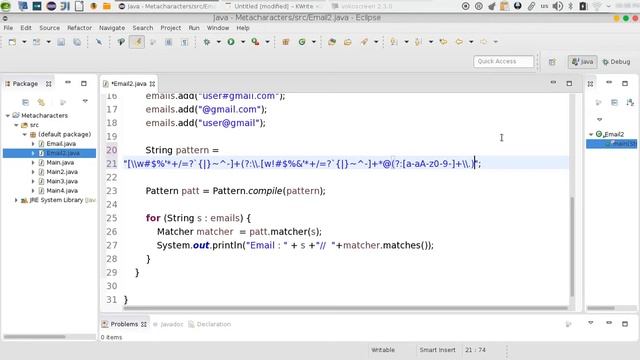Click the editor vertical scrollbar
This screenshot has width=640, height=360.
pos(572,247)
